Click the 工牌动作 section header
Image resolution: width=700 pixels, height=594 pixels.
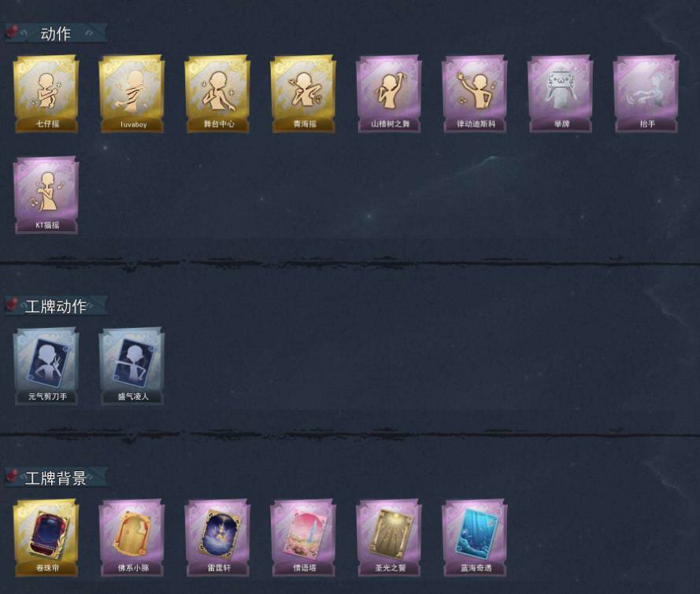[56, 306]
